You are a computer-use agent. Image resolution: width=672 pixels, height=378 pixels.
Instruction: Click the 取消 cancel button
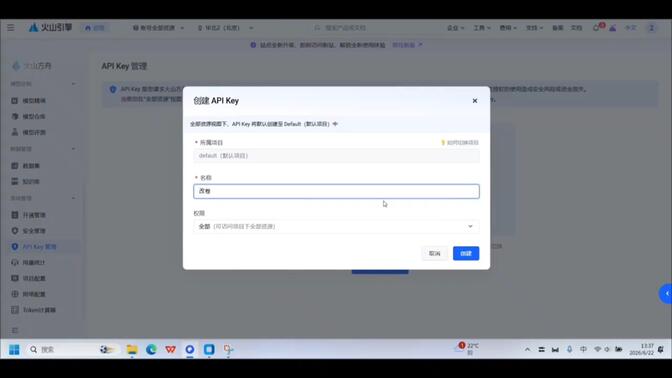pyautogui.click(x=435, y=253)
